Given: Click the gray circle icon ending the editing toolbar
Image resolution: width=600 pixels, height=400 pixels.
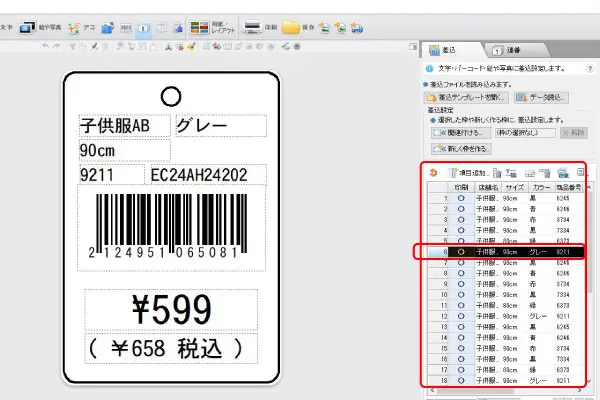Looking at the screenshot, I should pos(297,47).
